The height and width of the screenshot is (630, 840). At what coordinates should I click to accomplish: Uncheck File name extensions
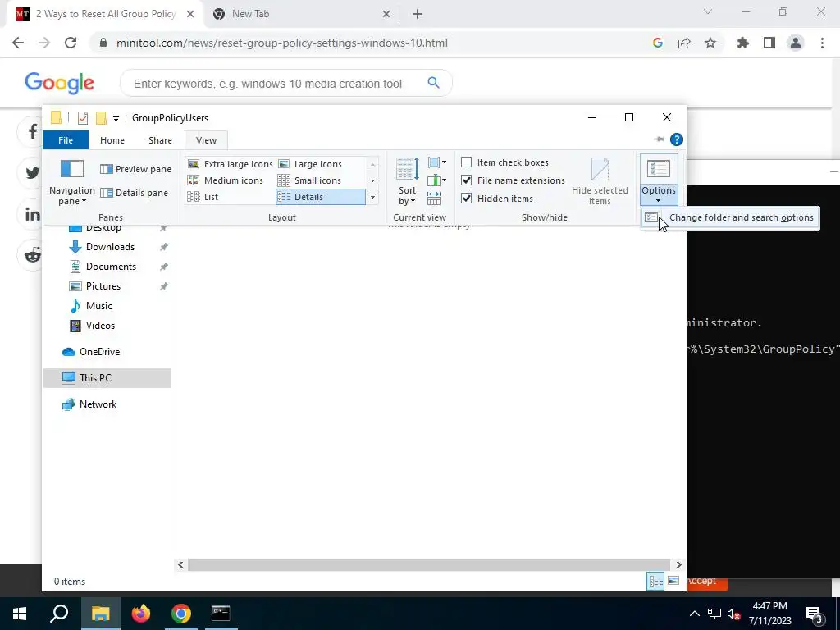466,180
